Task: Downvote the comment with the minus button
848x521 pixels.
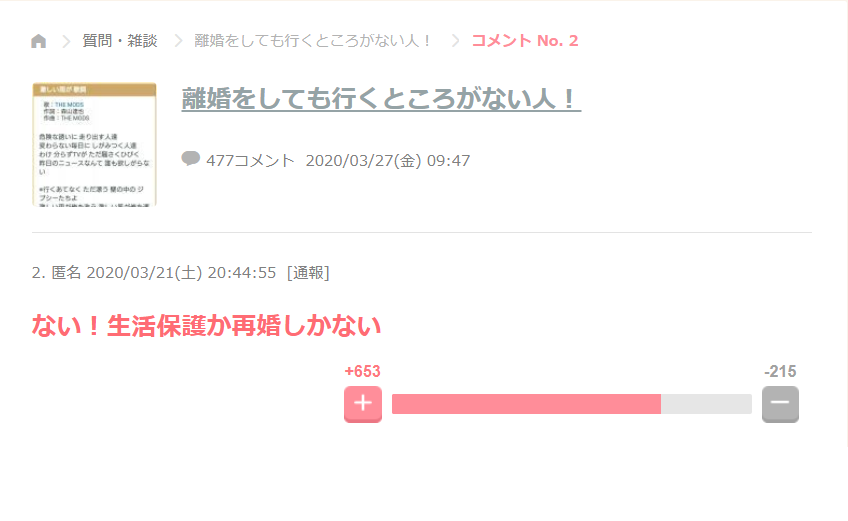Action: coord(780,404)
